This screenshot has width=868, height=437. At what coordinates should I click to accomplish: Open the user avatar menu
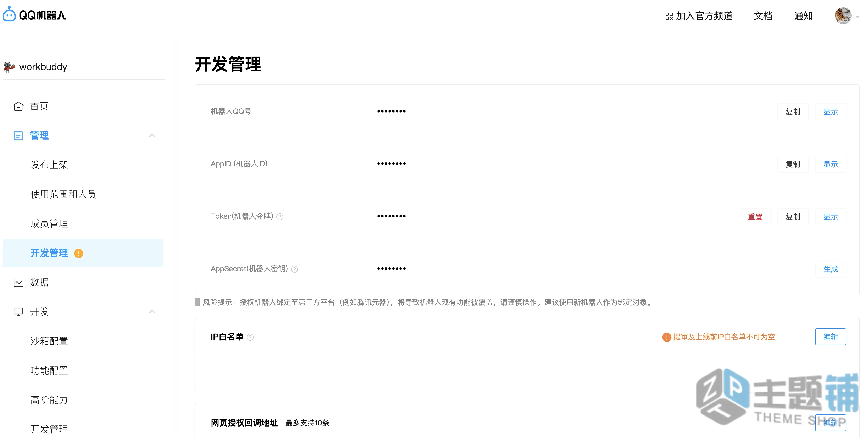pyautogui.click(x=843, y=16)
